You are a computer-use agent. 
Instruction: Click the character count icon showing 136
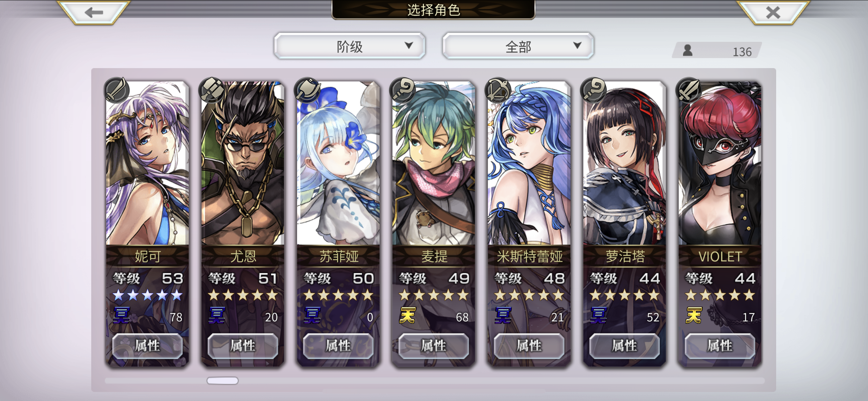coord(688,51)
